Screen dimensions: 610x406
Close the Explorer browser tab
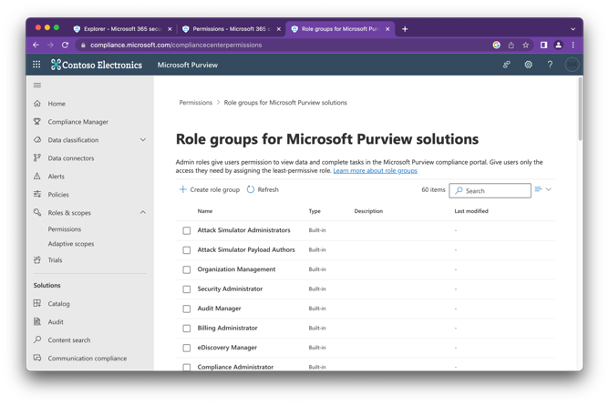[x=170, y=29]
